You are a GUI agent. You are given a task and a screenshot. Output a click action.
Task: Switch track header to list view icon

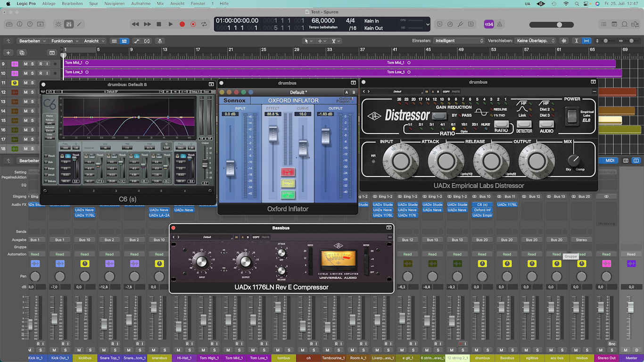[x=124, y=41]
